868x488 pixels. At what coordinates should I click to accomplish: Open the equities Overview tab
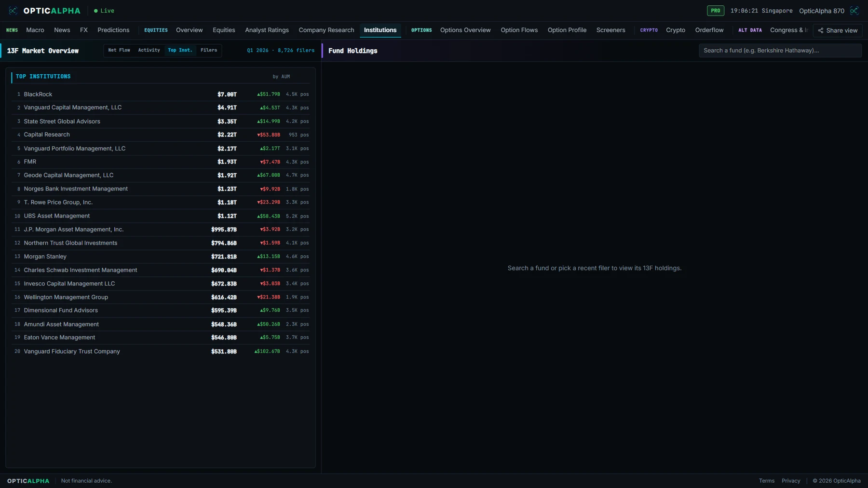point(190,30)
